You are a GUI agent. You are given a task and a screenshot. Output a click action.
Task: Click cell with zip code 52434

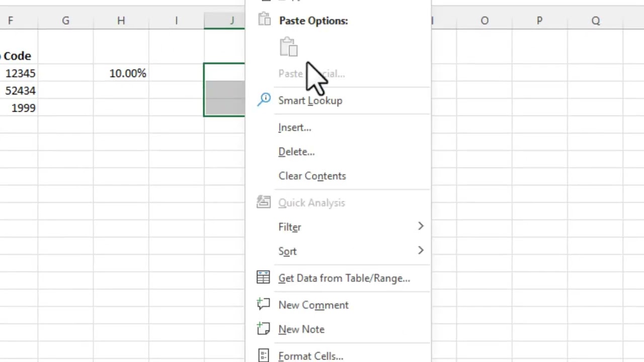click(x=20, y=90)
